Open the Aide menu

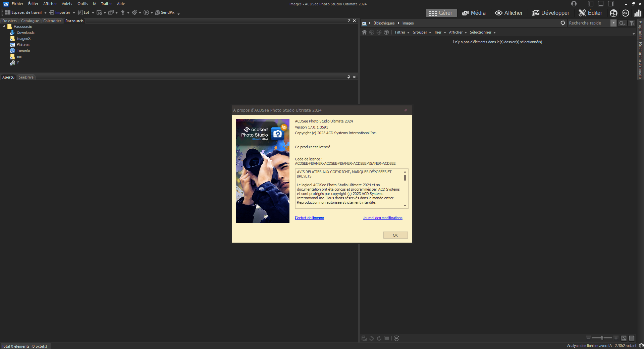click(121, 4)
